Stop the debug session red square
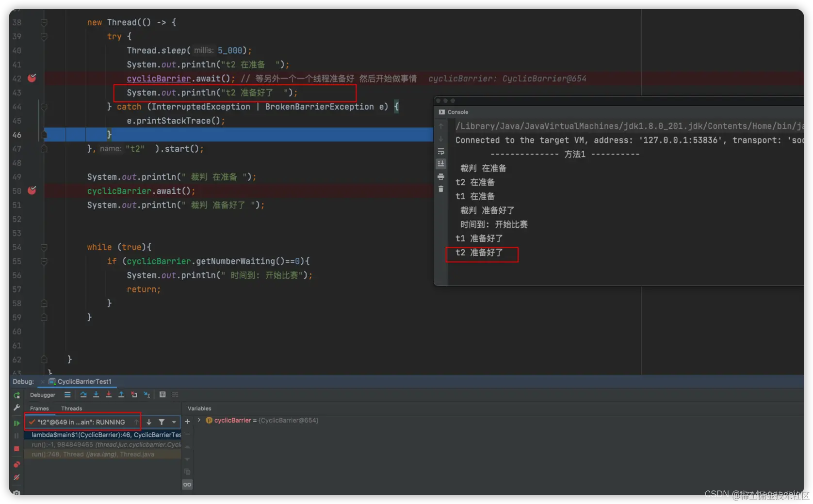This screenshot has height=504, width=813. 16,449
